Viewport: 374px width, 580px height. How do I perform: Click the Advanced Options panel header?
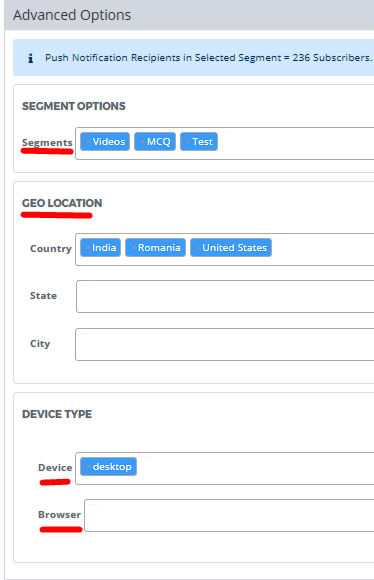click(189, 15)
